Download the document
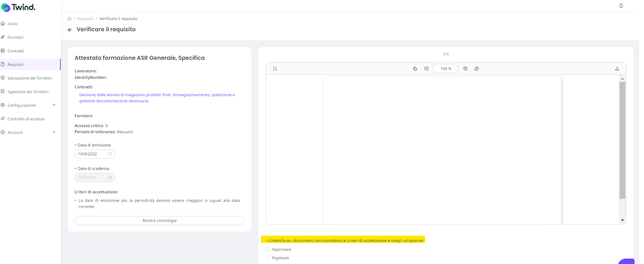This screenshot has height=264, width=644. point(617,69)
